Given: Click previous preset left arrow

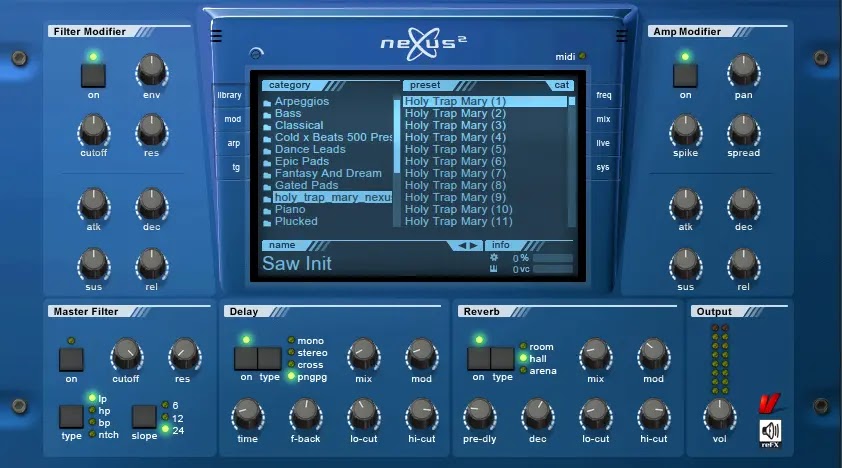Looking at the screenshot, I should 462,246.
